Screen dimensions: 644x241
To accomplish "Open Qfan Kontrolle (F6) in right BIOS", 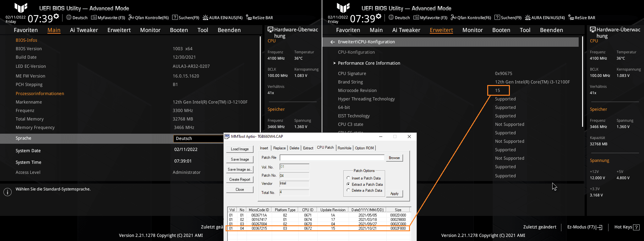I will point(471,18).
